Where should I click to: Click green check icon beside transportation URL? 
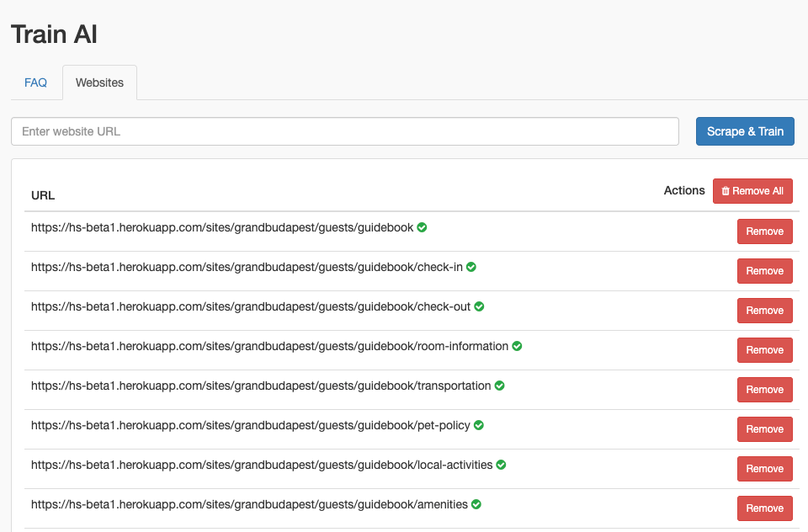pyautogui.click(x=499, y=386)
